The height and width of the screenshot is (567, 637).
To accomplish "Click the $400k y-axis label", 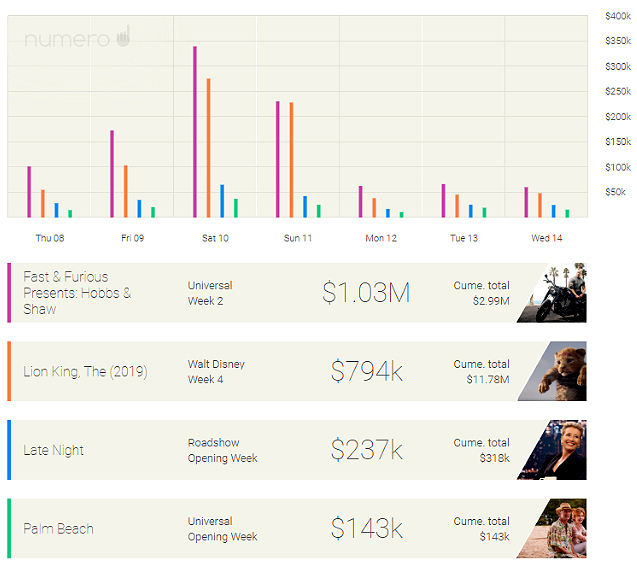I will coord(618,16).
